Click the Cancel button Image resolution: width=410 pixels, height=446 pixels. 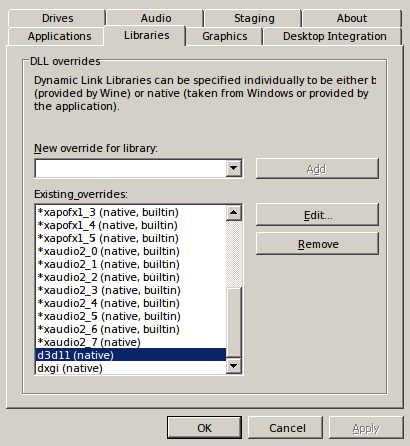click(287, 428)
